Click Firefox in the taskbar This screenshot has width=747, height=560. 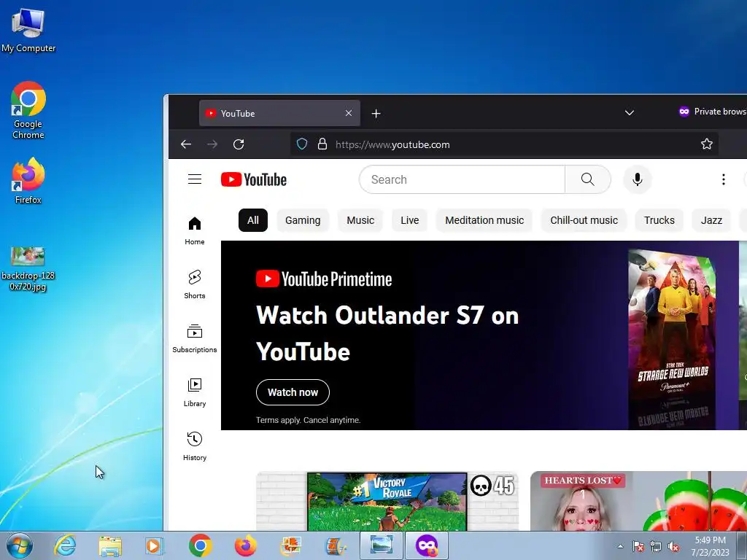(245, 545)
